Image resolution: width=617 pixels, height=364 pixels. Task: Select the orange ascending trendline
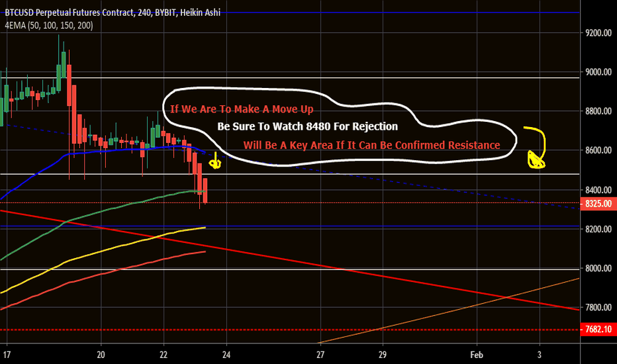(x=449, y=311)
